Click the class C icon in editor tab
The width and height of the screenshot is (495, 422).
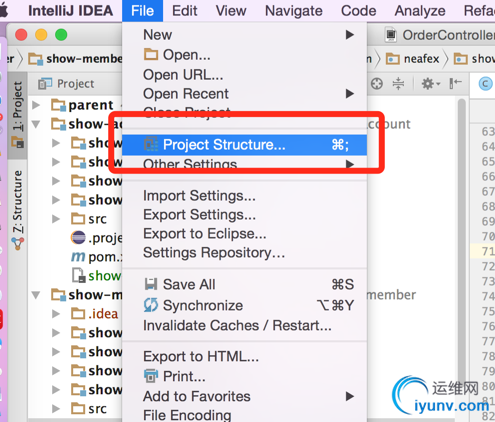485,84
